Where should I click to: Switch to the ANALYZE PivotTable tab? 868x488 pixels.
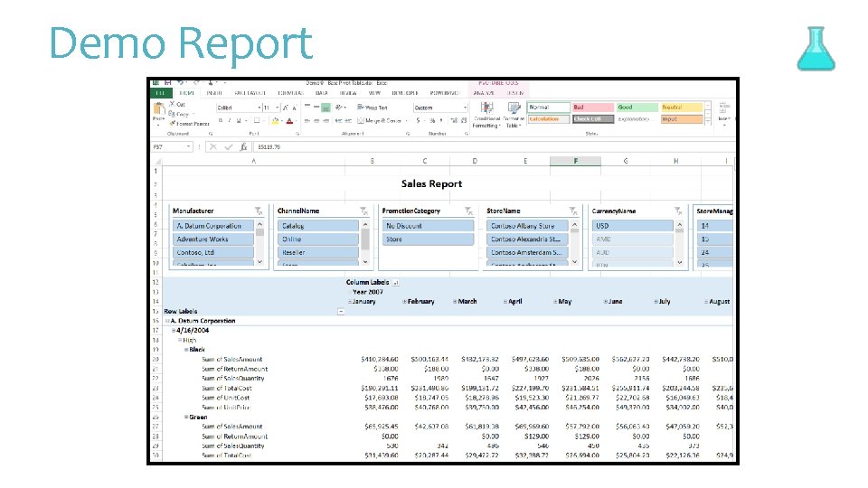484,93
